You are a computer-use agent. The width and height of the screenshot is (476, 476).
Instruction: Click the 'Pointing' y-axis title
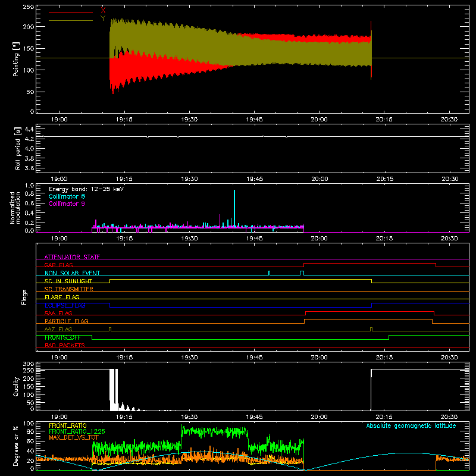(x=16, y=59)
